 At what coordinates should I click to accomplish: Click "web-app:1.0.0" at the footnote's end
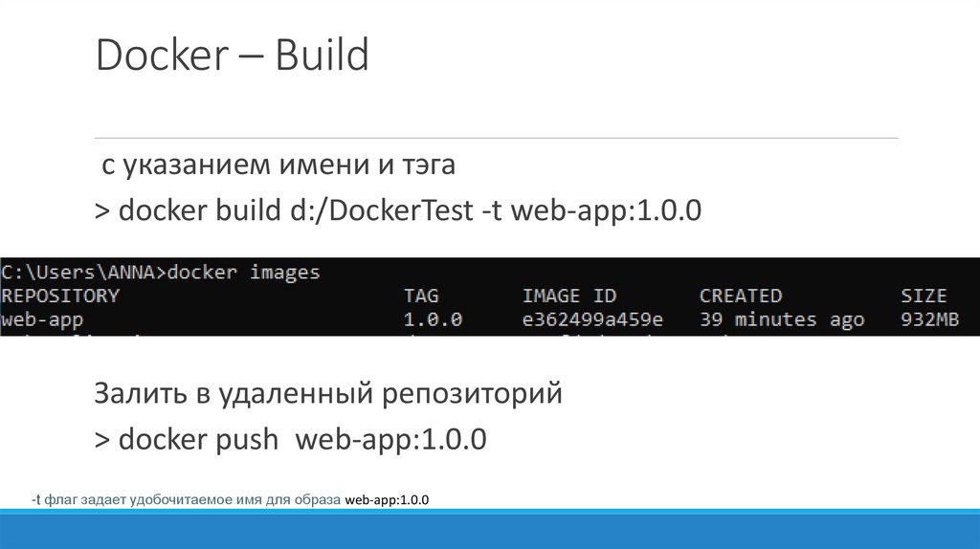[387, 500]
